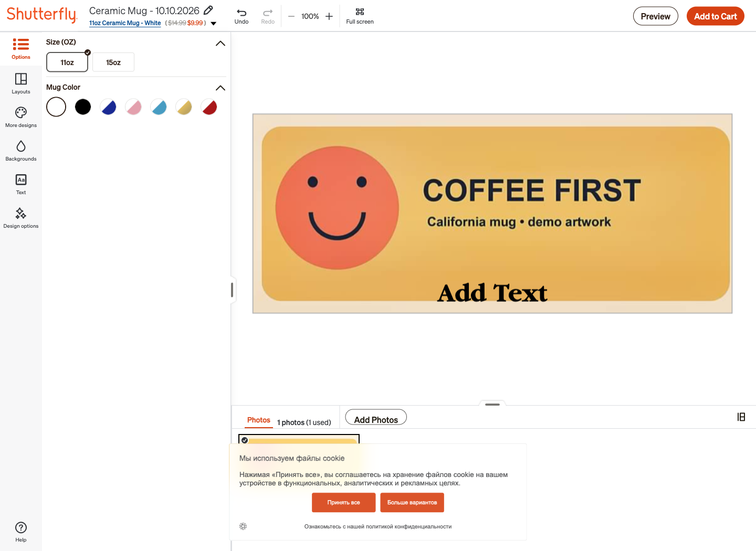Choose the dark blue mug color swatch
The width and height of the screenshot is (756, 551).
[x=108, y=107]
